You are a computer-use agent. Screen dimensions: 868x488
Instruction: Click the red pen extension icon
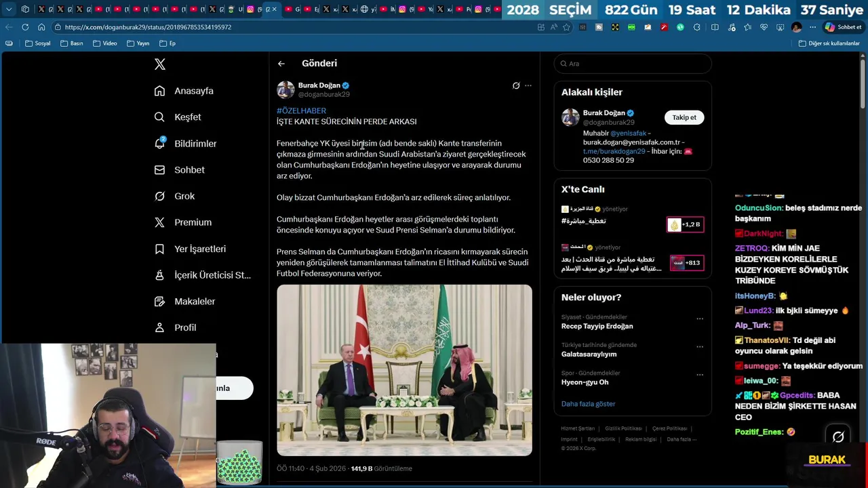click(664, 27)
